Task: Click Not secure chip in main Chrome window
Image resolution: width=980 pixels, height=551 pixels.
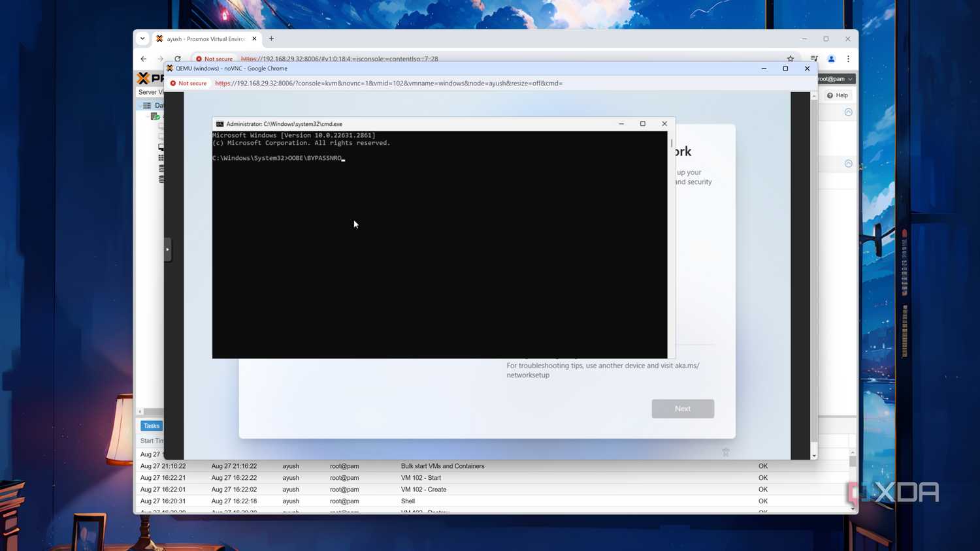Action: point(214,59)
